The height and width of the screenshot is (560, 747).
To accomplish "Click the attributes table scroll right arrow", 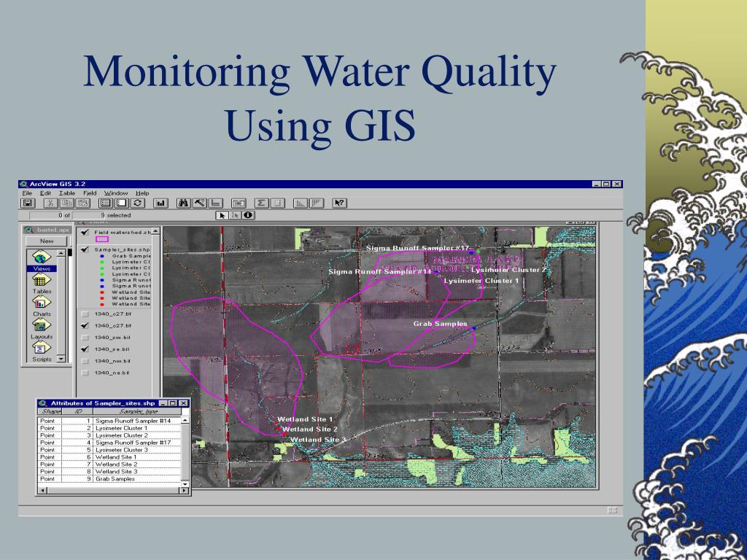I will [185, 491].
